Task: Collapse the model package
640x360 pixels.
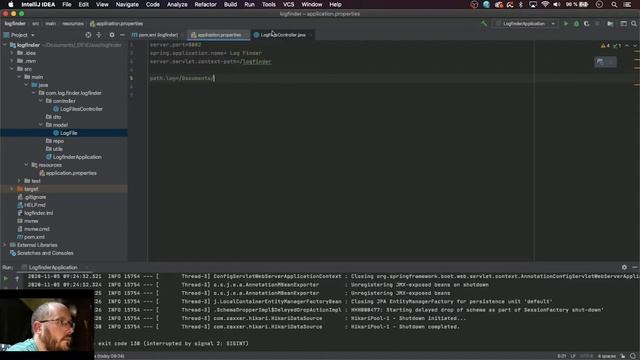Action: point(41,125)
